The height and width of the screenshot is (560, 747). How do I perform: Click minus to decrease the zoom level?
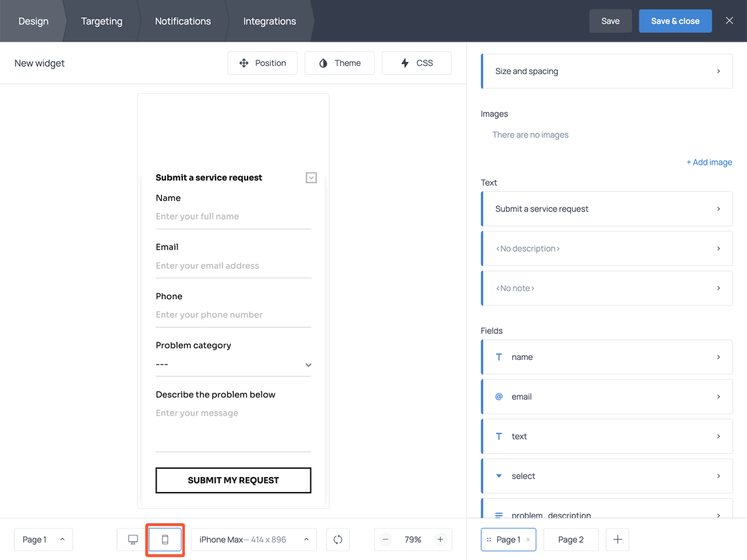[x=385, y=539]
